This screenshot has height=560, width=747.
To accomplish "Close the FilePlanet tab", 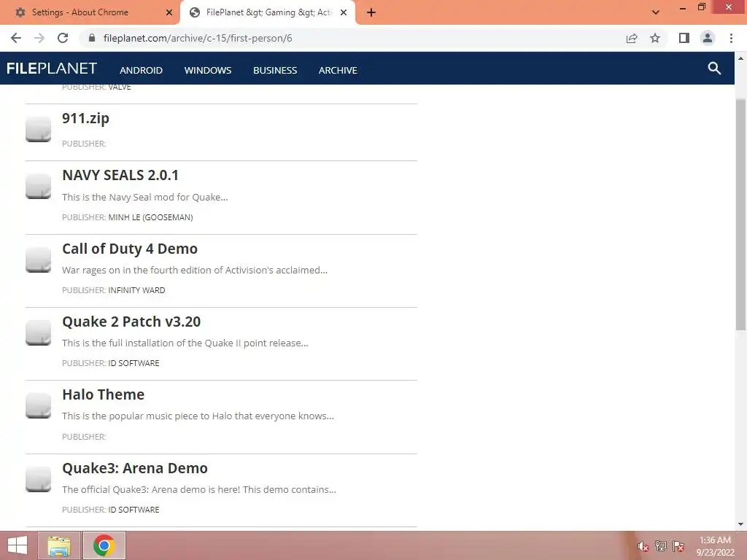I will (344, 13).
